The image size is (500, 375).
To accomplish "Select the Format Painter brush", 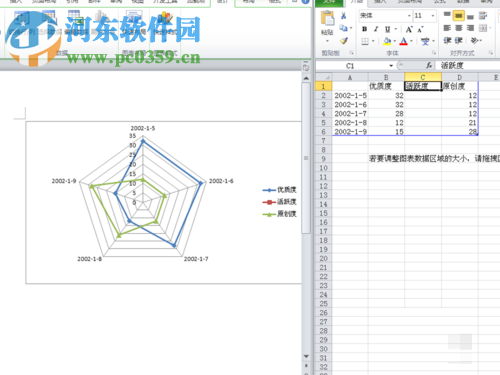I will point(344,41).
